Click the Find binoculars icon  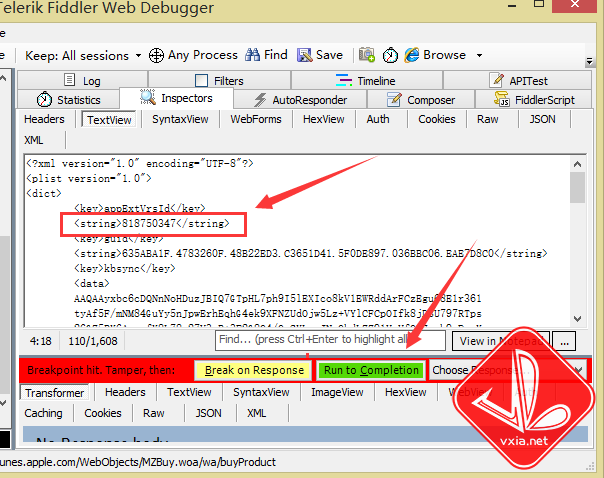(x=253, y=55)
